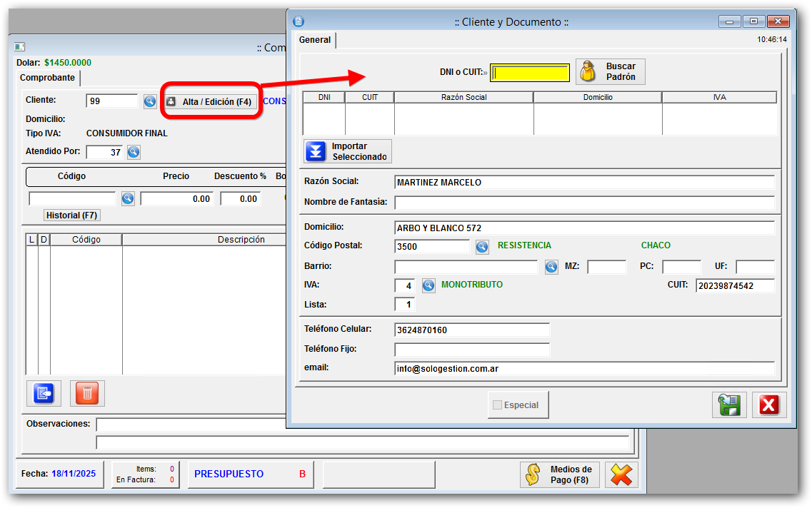812x508 pixels.
Task: Click the blue import document icon
Action: [44, 393]
